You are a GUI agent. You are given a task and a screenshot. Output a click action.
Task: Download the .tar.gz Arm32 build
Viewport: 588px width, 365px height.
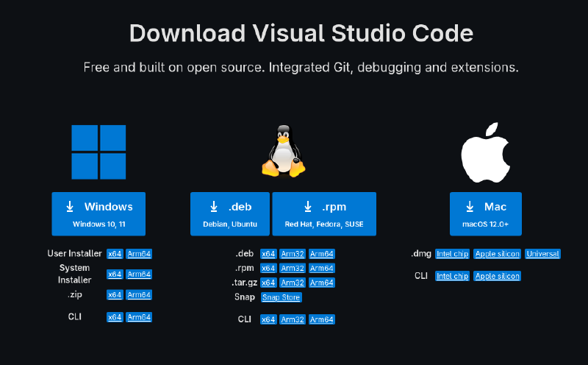pyautogui.click(x=293, y=283)
